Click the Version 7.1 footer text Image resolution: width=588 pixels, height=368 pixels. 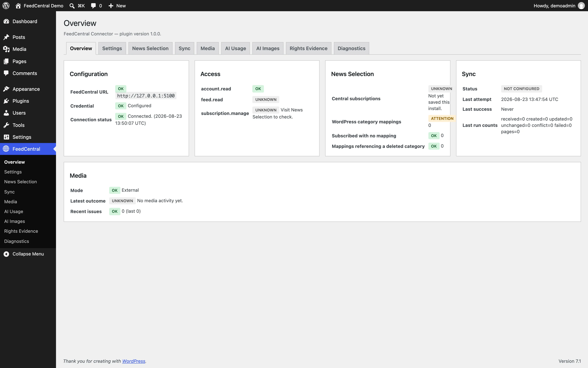coord(569,361)
